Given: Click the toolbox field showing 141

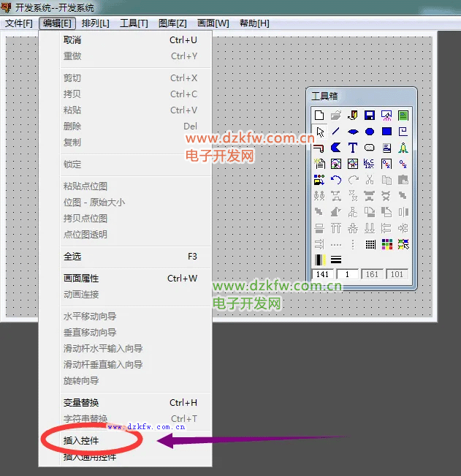Looking at the screenshot, I should tap(322, 275).
